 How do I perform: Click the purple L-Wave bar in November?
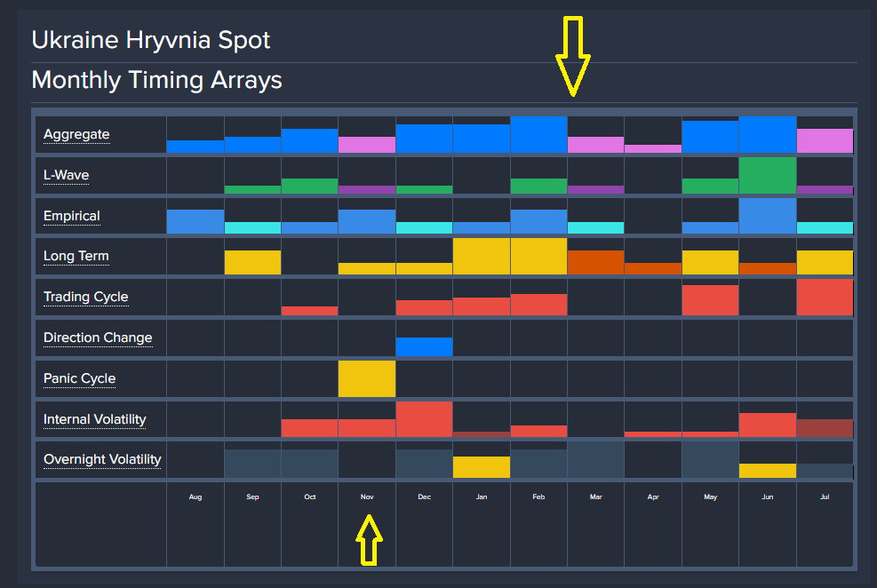coord(367,189)
